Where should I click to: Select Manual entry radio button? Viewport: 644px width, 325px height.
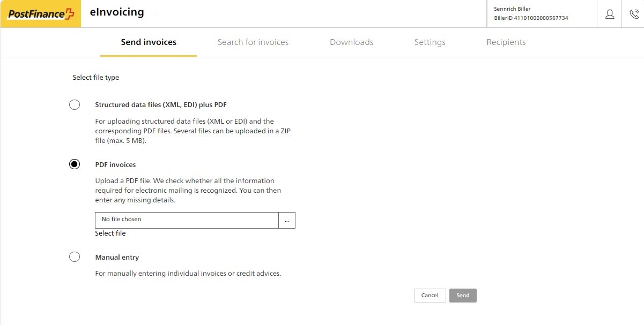pyautogui.click(x=75, y=257)
